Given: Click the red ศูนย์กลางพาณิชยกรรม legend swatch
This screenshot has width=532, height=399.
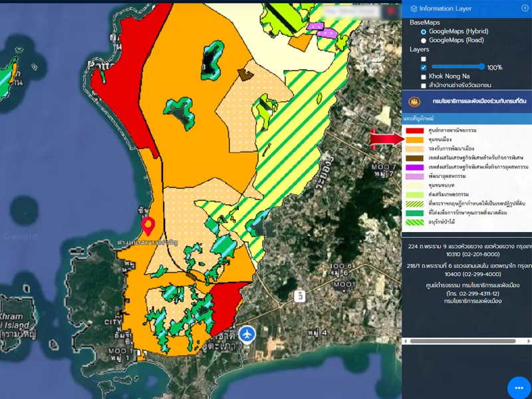Looking at the screenshot, I should [x=415, y=130].
